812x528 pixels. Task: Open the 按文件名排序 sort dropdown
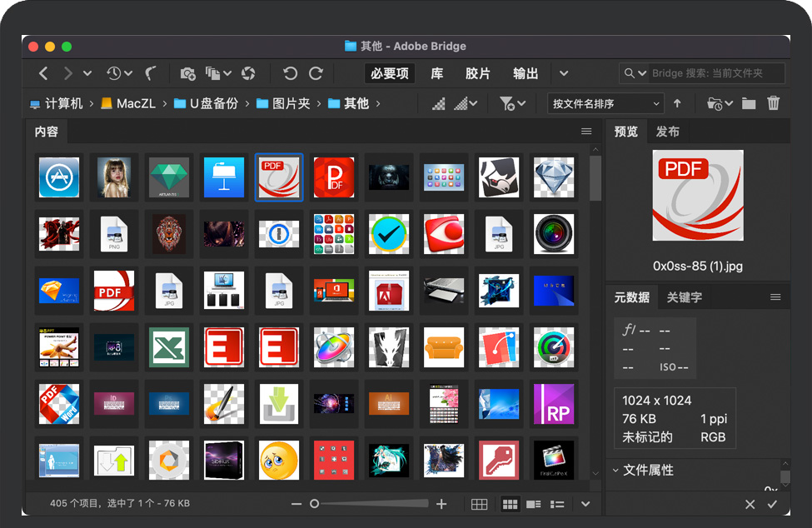[x=605, y=103]
